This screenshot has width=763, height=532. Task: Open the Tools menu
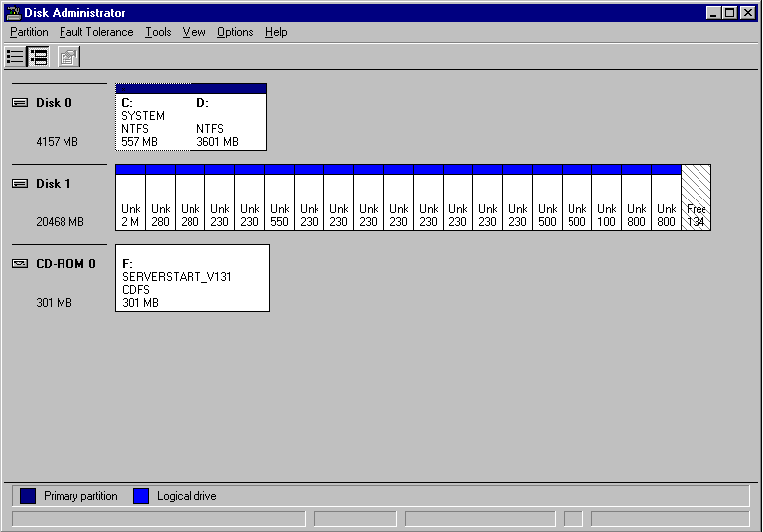pos(158,32)
